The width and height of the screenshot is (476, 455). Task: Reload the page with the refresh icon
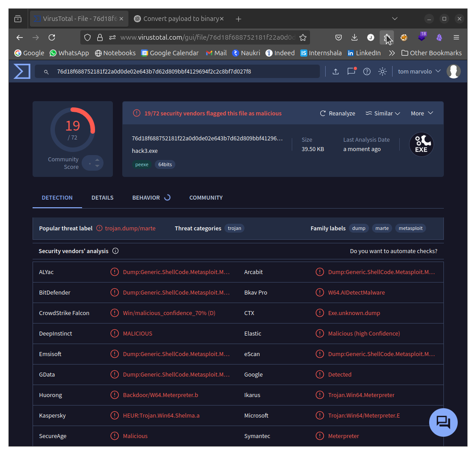[x=52, y=37]
